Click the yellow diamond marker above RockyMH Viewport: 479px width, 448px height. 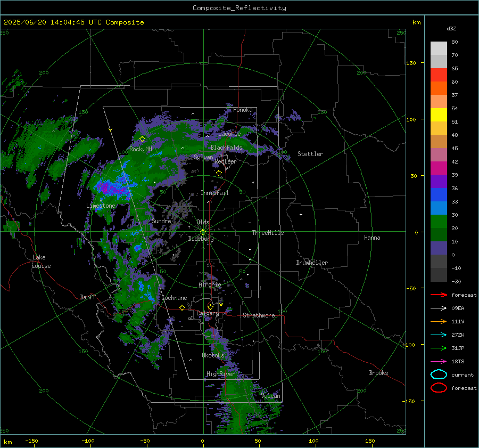coord(142,139)
